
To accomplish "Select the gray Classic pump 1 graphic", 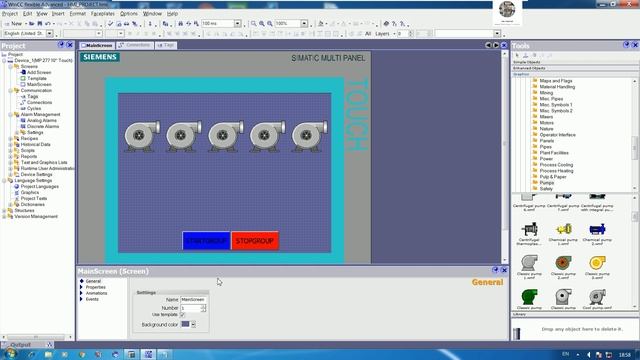I will [x=529, y=263].
